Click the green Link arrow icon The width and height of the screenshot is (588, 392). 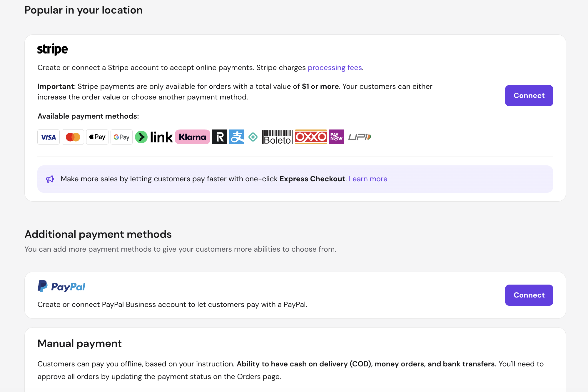141,137
